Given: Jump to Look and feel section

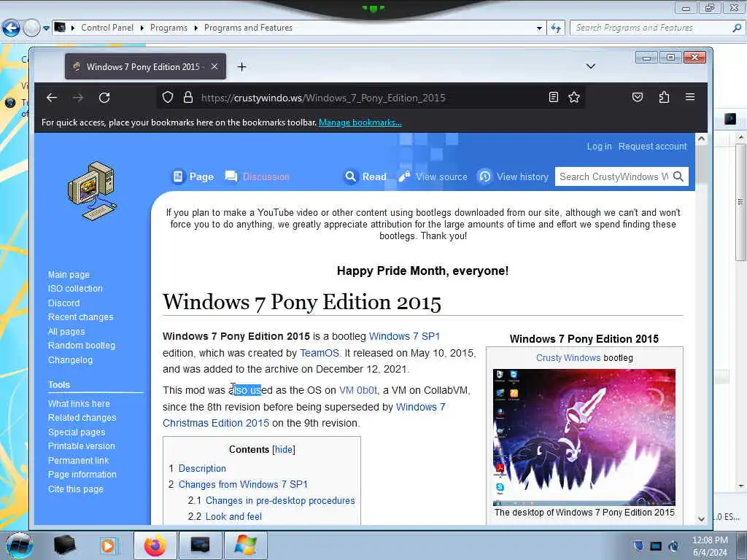Looking at the screenshot, I should point(233,517).
